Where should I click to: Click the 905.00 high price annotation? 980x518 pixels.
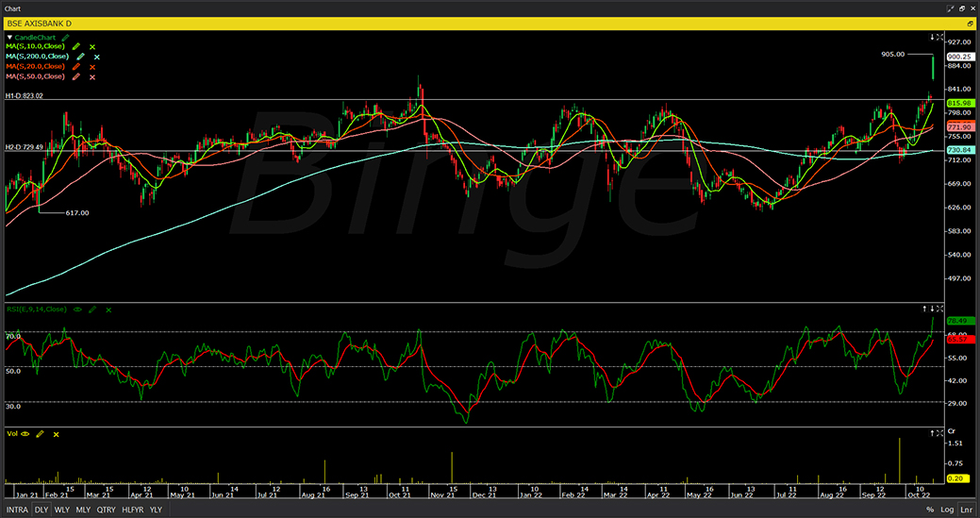coord(892,55)
